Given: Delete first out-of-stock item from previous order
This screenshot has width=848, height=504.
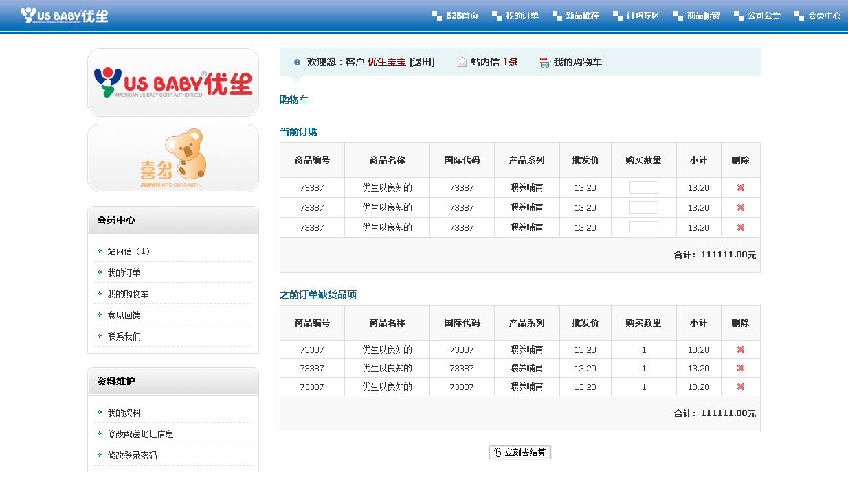Looking at the screenshot, I should [x=740, y=350].
